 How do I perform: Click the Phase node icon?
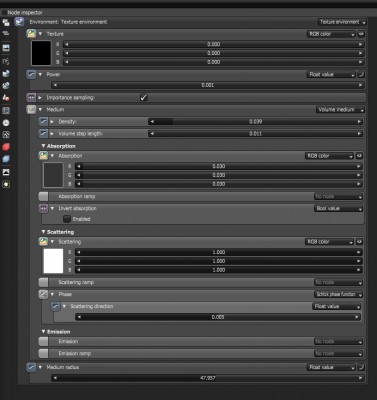pyautogui.click(x=43, y=294)
